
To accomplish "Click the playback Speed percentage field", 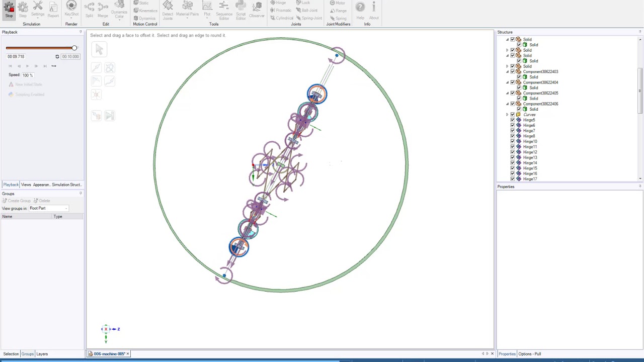I will [28, 75].
